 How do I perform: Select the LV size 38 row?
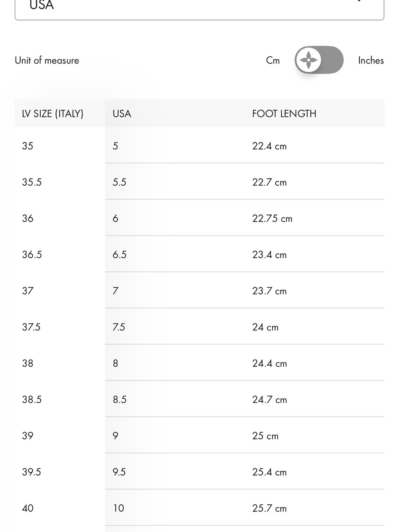pos(199,363)
